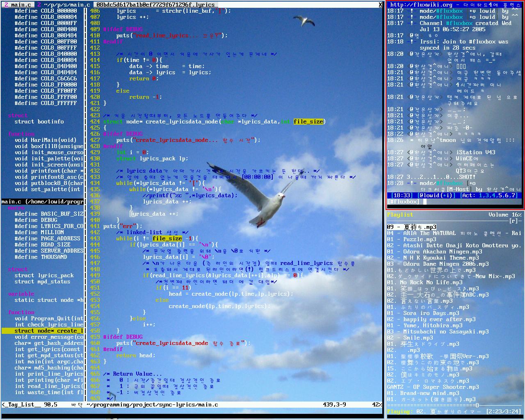Image resolution: width=525 pixels, height=420 pixels.
Task: Select the 02 - happily ever after.mp3 track
Action: pos(431,319)
